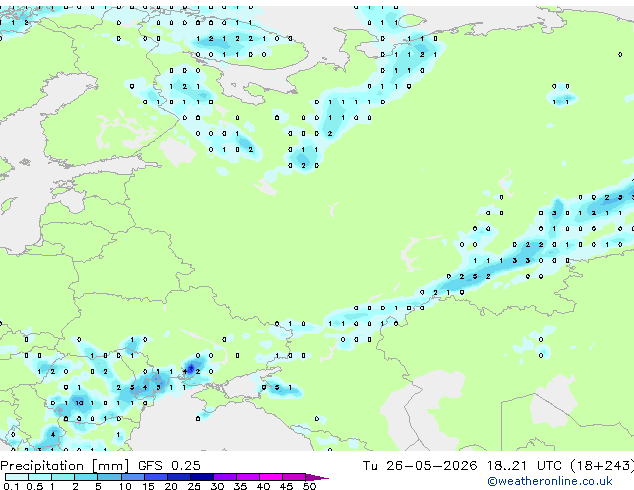The image size is (634, 490).
Task: Click the 'Tu 26-05-2026' date text
Action: click(x=419, y=466)
